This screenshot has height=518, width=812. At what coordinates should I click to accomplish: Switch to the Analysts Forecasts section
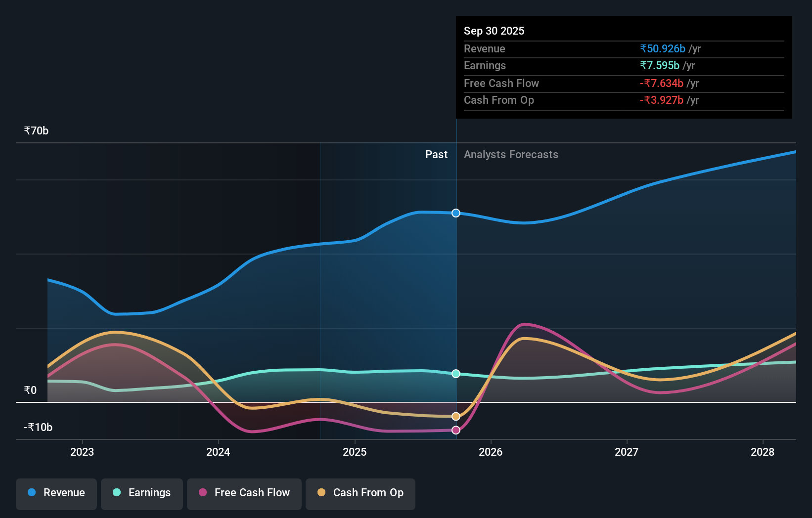coord(511,154)
